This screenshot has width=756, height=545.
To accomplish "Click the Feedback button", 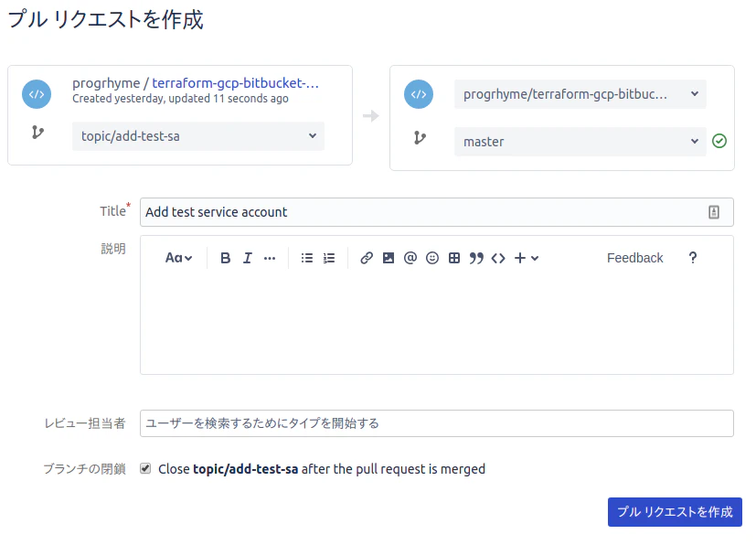I will click(x=635, y=258).
